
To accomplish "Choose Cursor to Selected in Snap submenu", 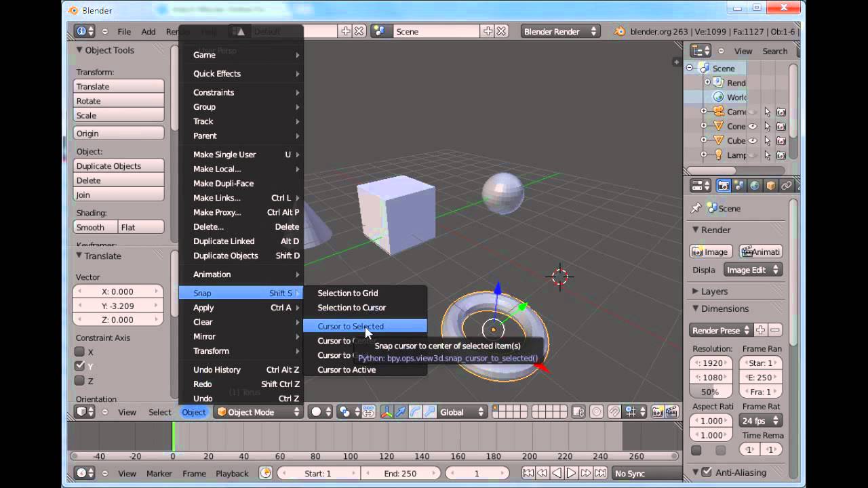I will tap(365, 326).
